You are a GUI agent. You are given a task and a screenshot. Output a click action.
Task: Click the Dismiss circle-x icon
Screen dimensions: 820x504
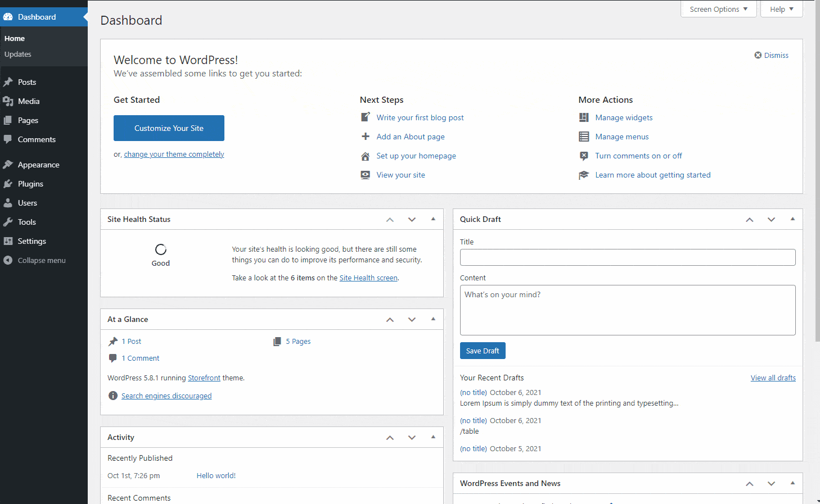758,55
